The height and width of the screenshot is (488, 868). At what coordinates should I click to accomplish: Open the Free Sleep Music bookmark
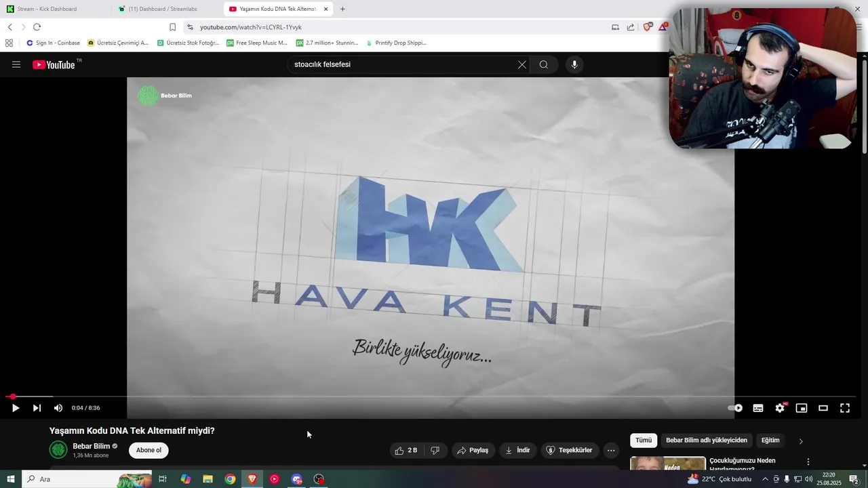pyautogui.click(x=257, y=43)
